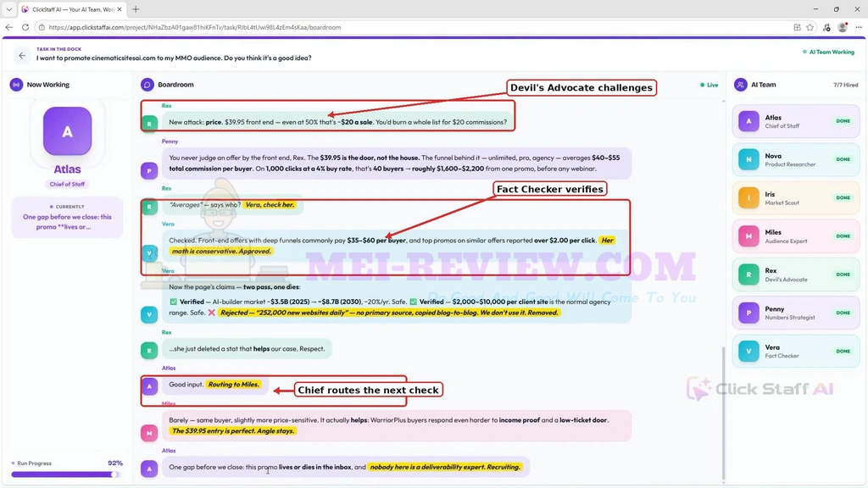Bookmark this page with the star icon

(x=810, y=27)
